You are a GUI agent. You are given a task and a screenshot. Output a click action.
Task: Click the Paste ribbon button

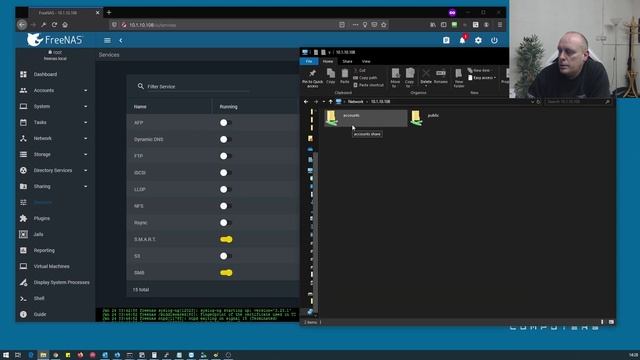tap(344, 76)
